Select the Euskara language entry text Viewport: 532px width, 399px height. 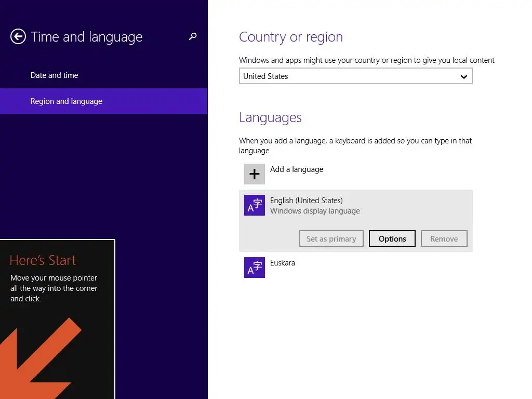tap(282, 263)
